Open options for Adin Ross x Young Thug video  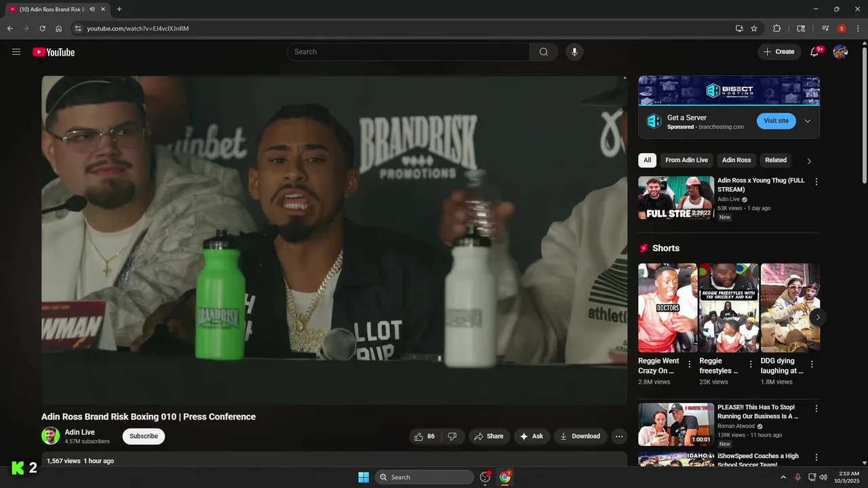816,182
